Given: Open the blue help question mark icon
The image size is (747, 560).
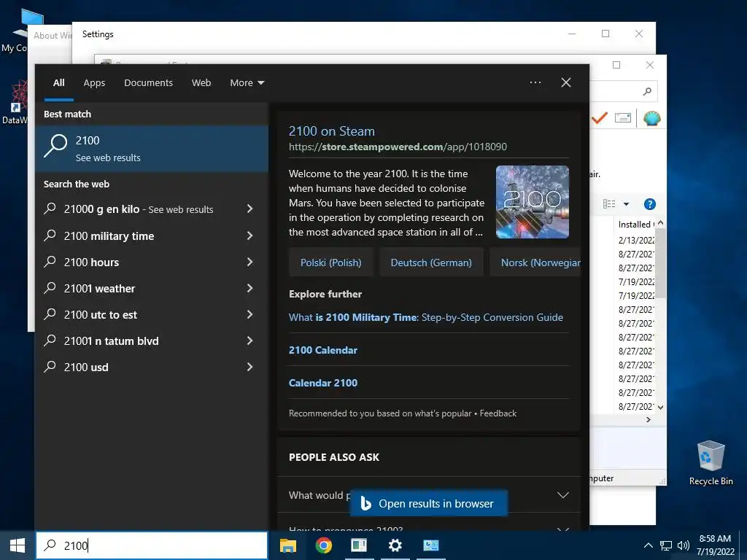Looking at the screenshot, I should pos(649,204).
